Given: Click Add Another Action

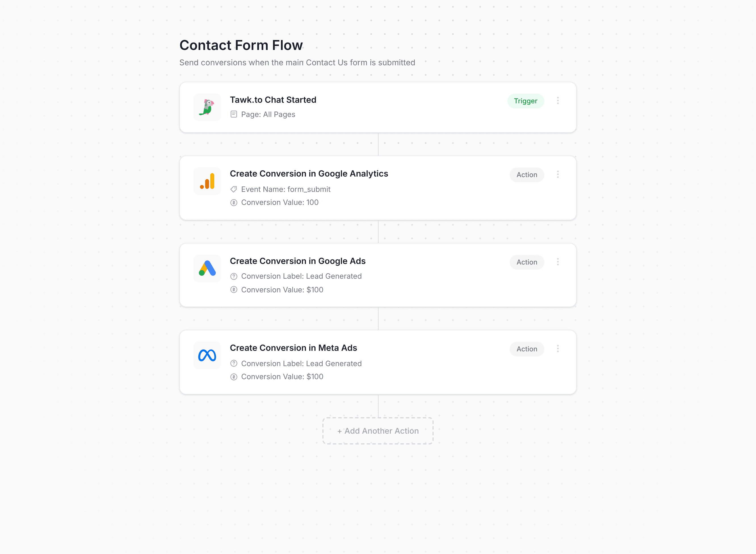Looking at the screenshot, I should pos(377,431).
